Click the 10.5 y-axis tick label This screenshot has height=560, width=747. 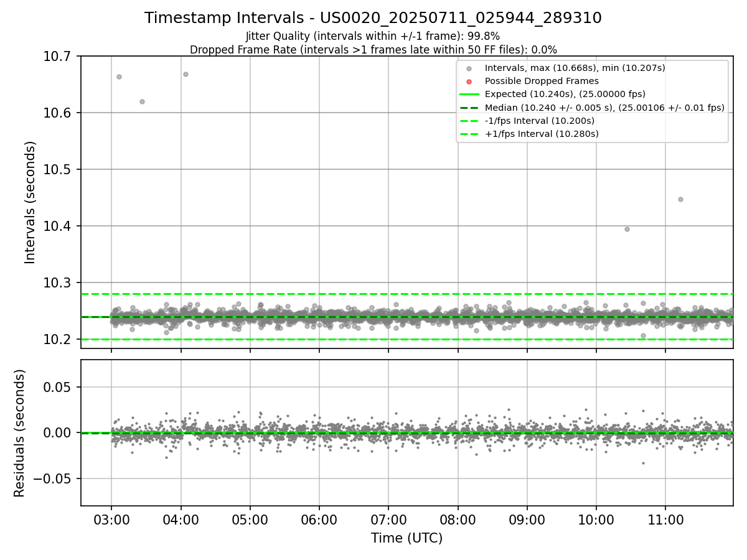tap(57, 170)
